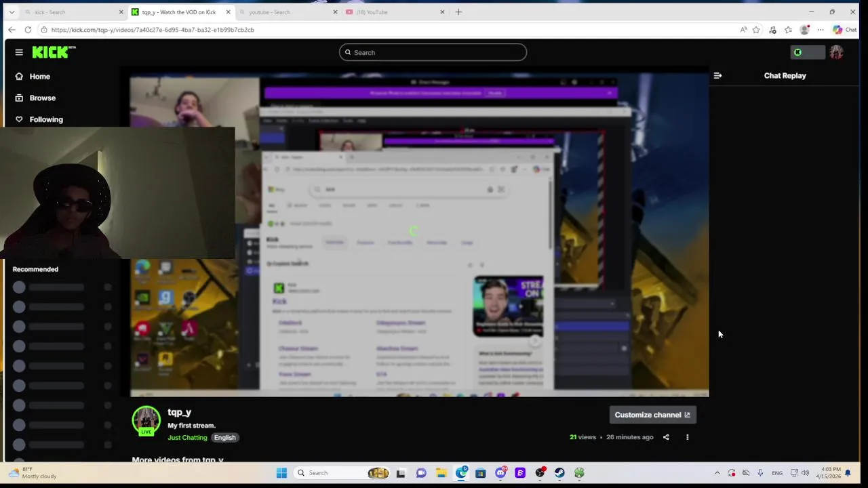This screenshot has width=868, height=488.
Task: Focus the Kick search field
Action: pyautogui.click(x=433, y=52)
